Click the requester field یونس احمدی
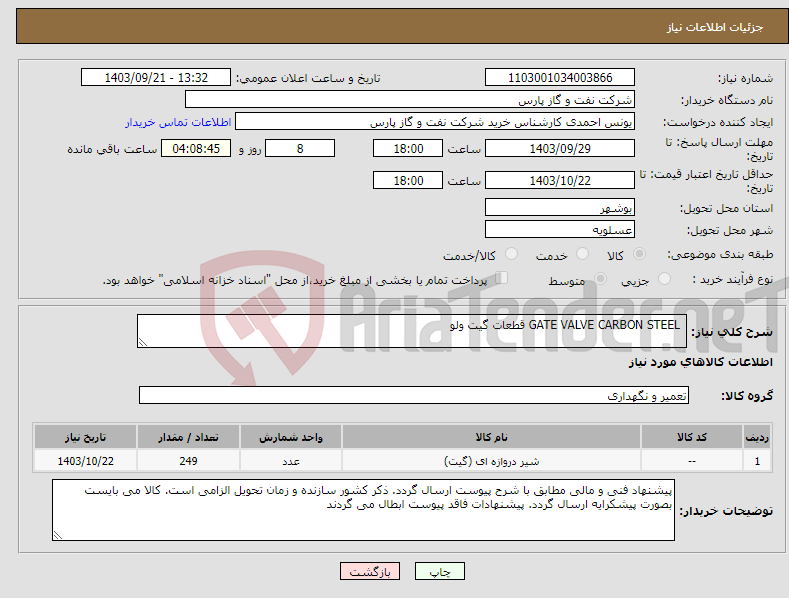The width and height of the screenshot is (789, 598). tap(435, 122)
